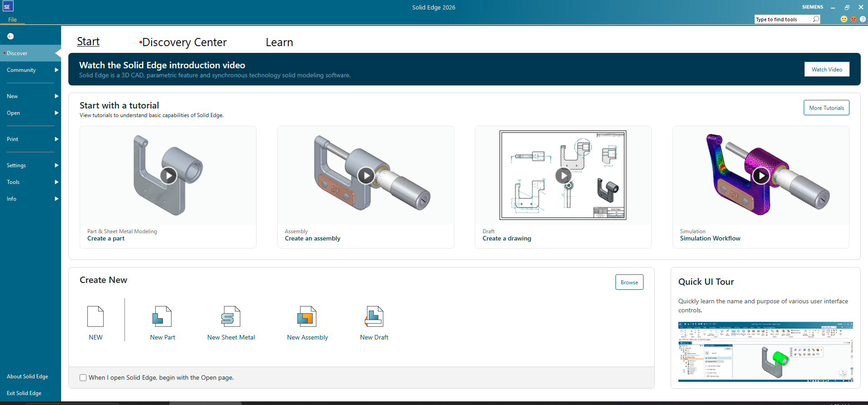Click the blank NEW document icon

tap(95, 316)
